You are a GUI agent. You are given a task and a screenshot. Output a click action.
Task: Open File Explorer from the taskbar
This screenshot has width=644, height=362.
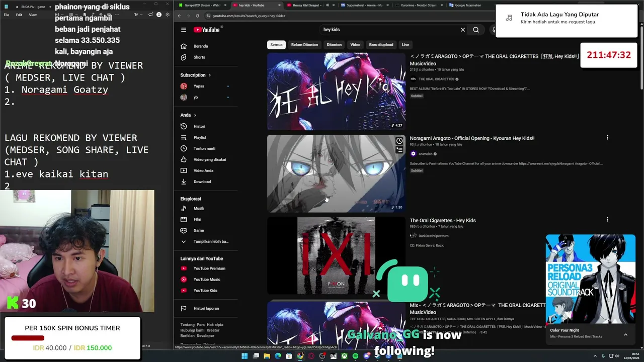tap(267, 356)
